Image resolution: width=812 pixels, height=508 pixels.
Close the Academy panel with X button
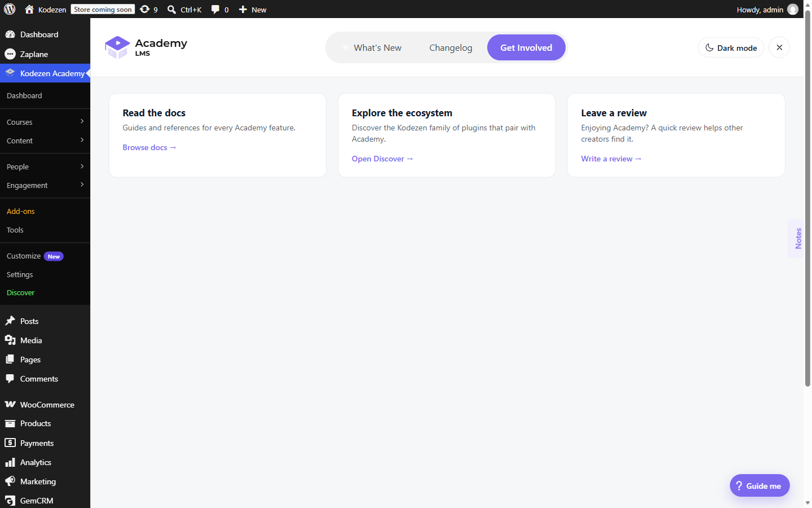[779, 47]
